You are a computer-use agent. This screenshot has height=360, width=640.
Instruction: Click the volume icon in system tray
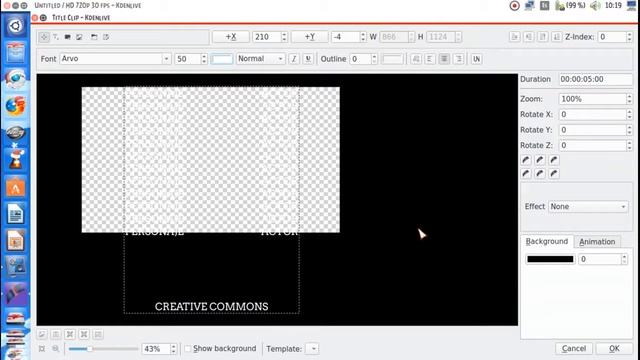595,5
